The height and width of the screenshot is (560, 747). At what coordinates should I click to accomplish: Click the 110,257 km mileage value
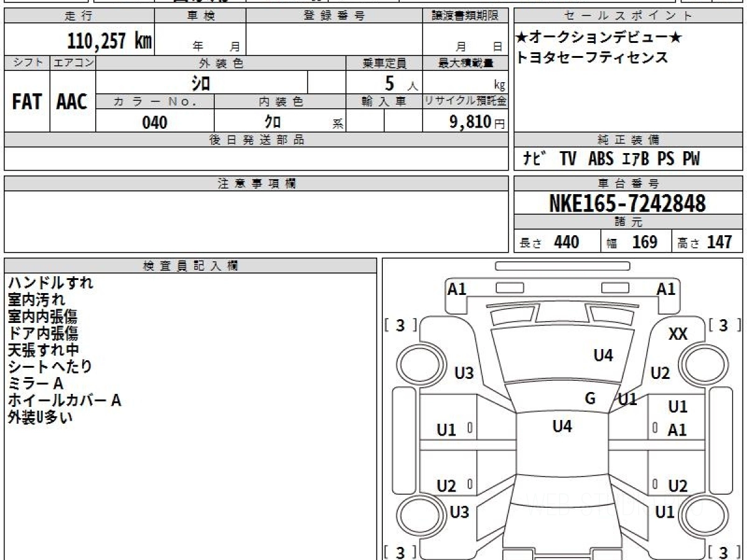tap(110, 41)
